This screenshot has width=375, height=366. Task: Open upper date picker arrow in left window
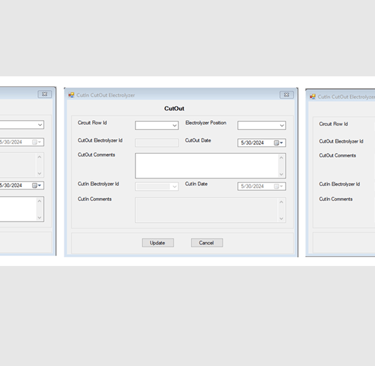(x=40, y=142)
